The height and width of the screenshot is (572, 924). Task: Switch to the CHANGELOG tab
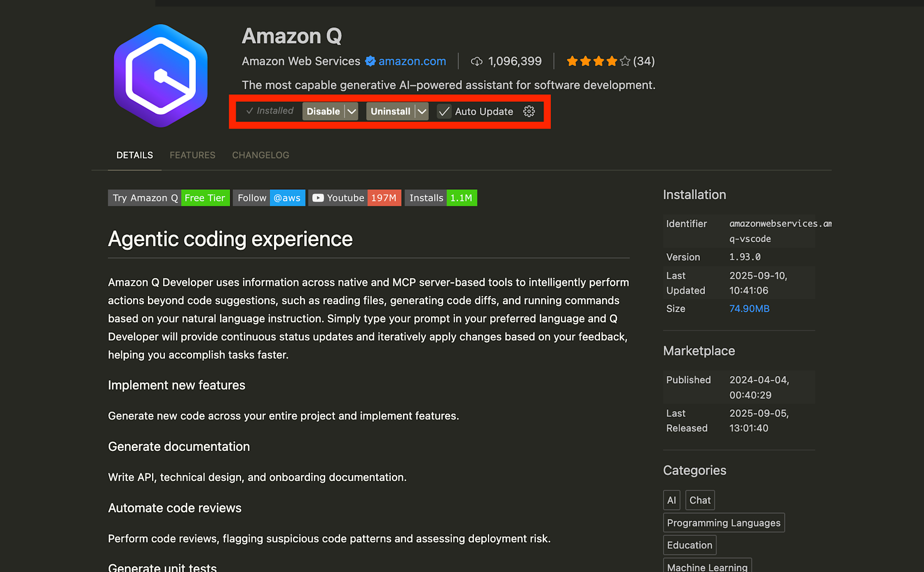261,155
